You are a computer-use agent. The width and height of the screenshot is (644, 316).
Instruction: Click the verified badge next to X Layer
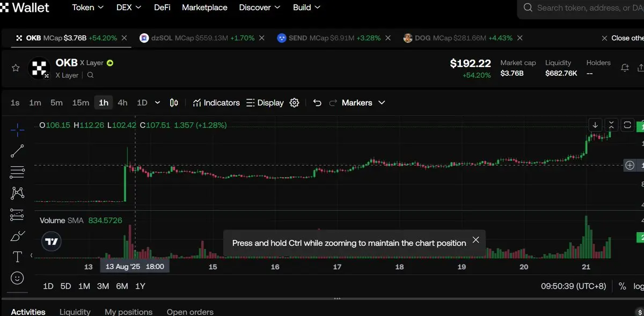(110, 63)
